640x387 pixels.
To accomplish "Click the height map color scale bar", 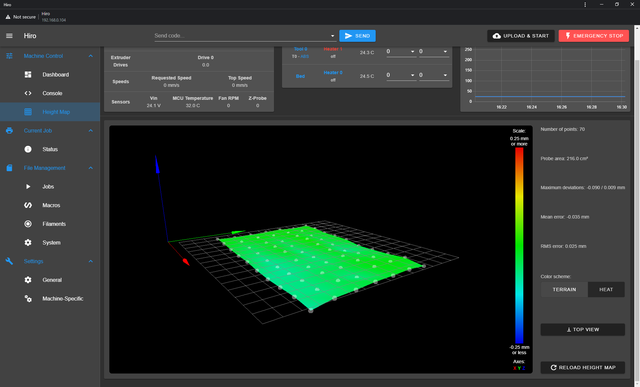I will pyautogui.click(x=519, y=246).
